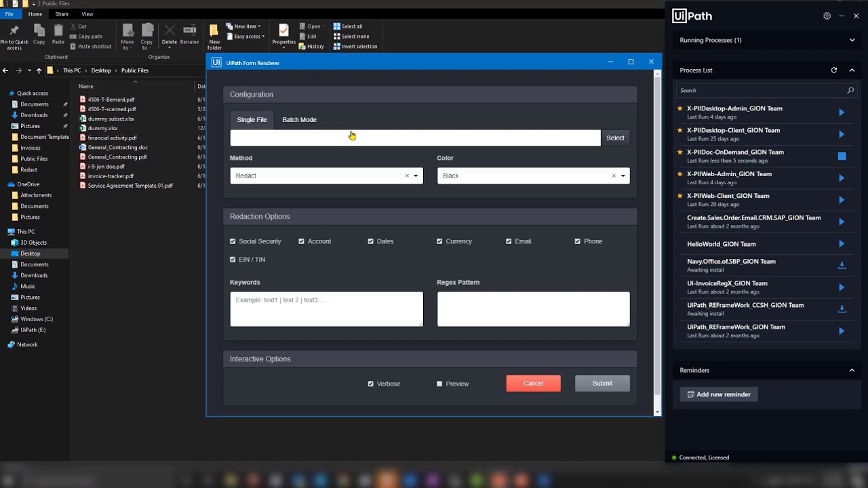This screenshot has width=868, height=488.
Task: Install UiPath_REFrameWork_CCSH process
Action: point(842,309)
